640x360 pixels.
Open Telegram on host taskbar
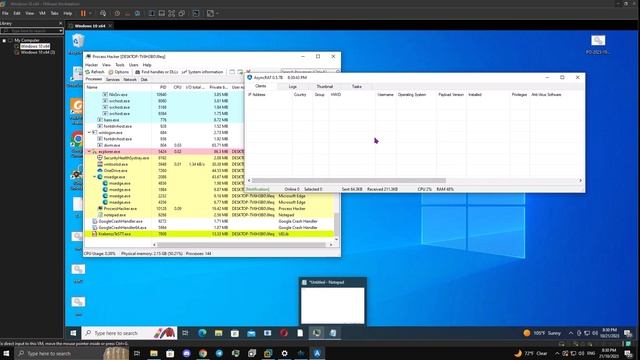coord(219,353)
